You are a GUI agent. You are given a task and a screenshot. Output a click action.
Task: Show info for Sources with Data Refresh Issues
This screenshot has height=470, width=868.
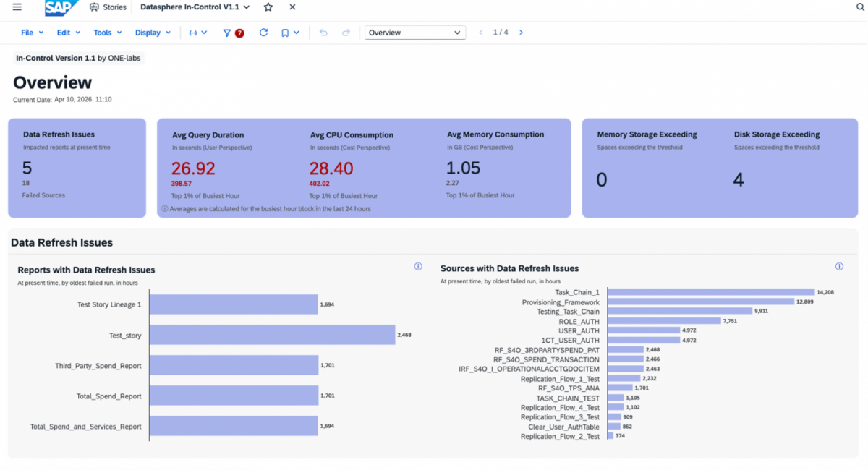839,267
